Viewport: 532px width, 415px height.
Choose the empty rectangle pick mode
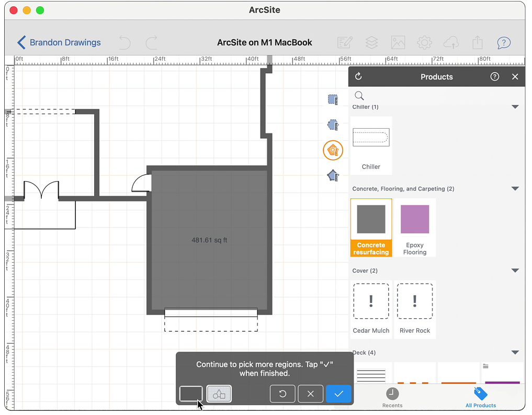[x=191, y=394]
